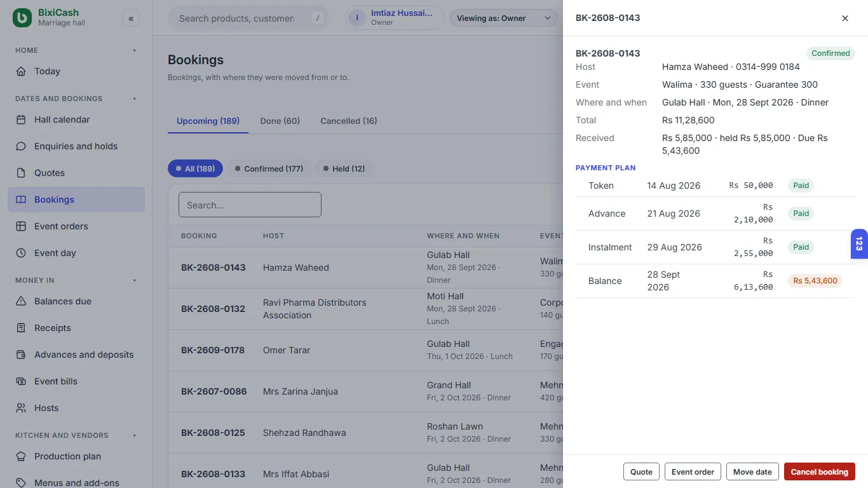Click the Bookings book icon
This screenshot has height=488, width=868.
pyautogui.click(x=21, y=200)
